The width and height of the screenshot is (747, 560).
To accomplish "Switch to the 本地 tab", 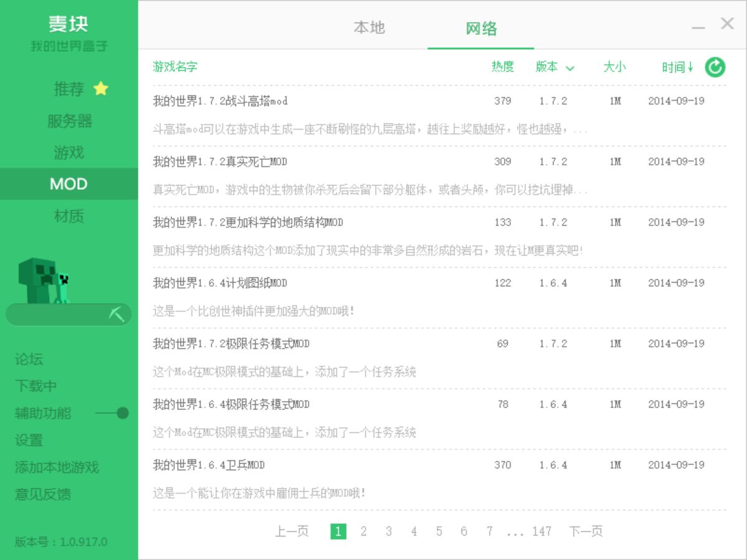I will point(369,27).
